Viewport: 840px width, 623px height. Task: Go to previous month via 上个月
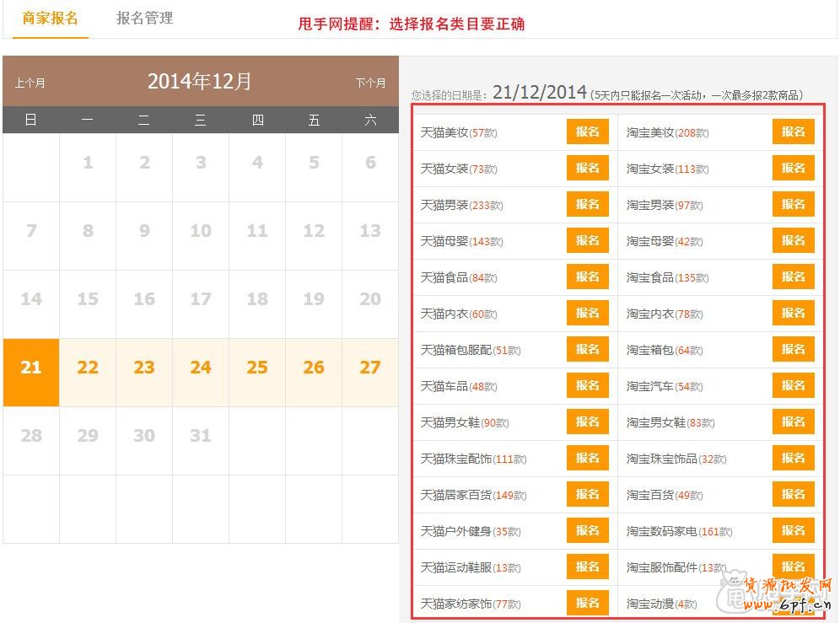point(30,83)
